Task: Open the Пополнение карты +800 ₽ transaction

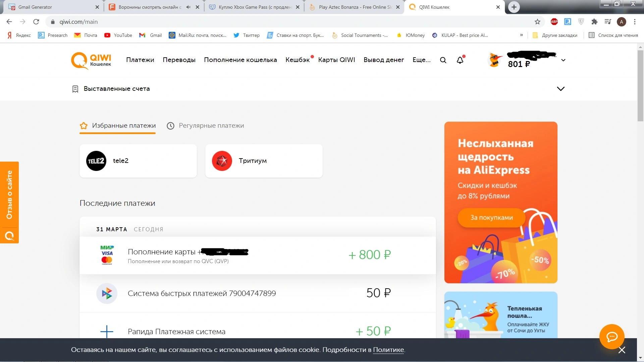Action: pos(258,255)
